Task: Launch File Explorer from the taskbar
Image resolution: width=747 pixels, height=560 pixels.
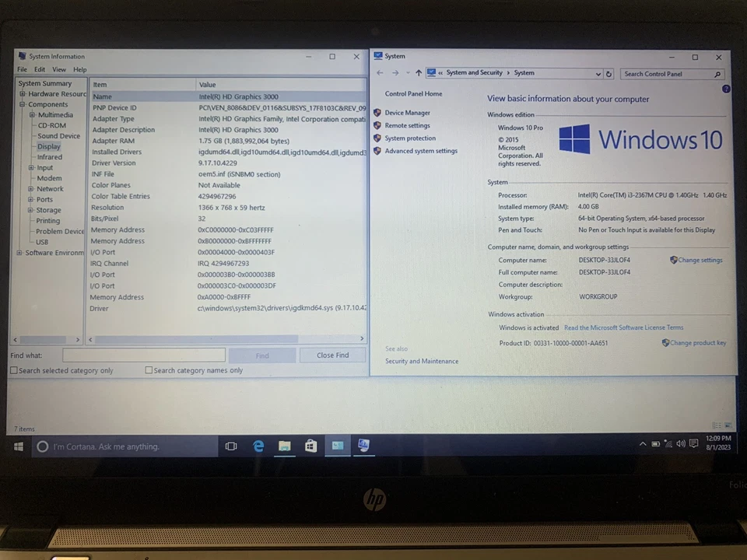Action: pyautogui.click(x=284, y=446)
